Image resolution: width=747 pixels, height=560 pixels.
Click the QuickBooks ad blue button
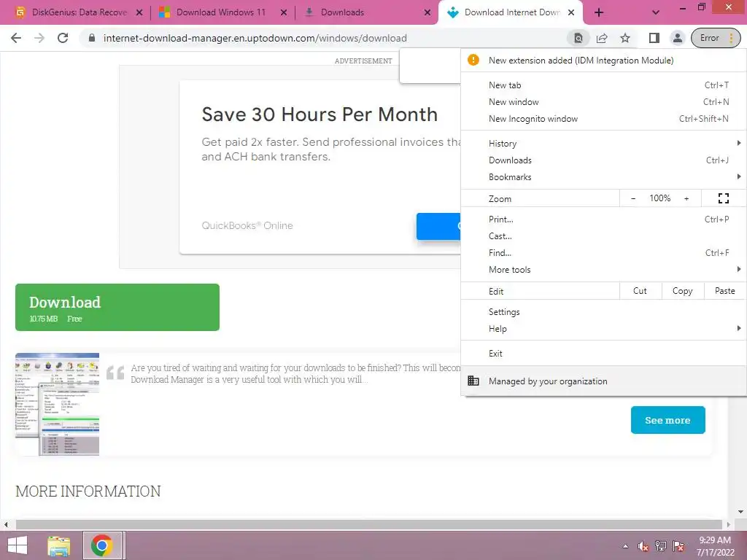[438, 226]
